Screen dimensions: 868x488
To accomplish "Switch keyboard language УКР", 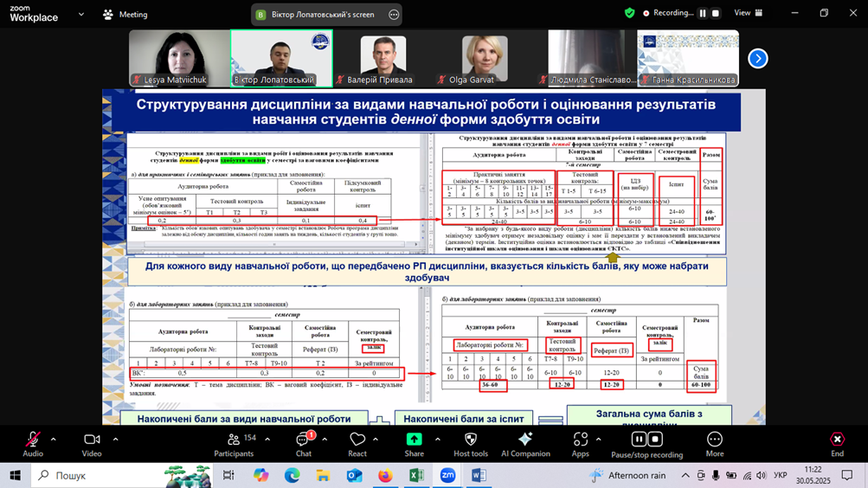I will 781,475.
